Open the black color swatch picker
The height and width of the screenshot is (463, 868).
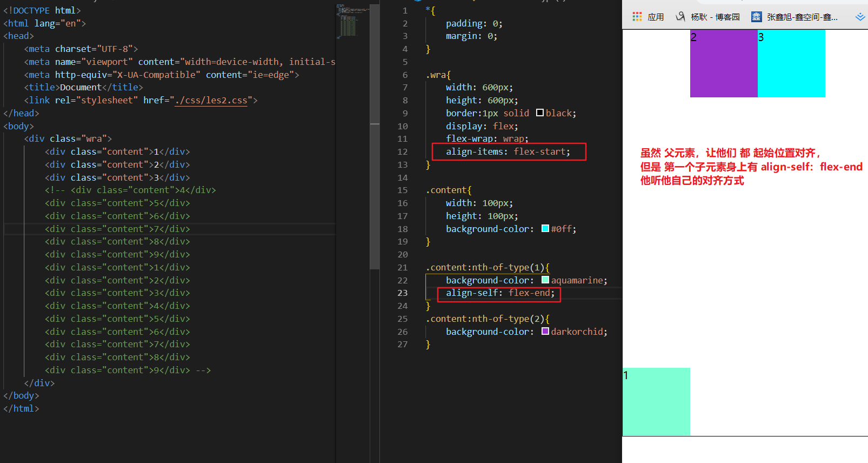539,113
